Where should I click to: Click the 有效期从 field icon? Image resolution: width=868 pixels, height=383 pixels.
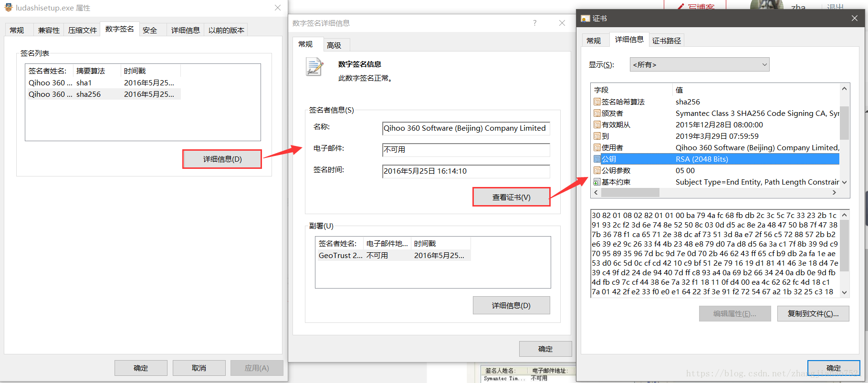point(597,124)
